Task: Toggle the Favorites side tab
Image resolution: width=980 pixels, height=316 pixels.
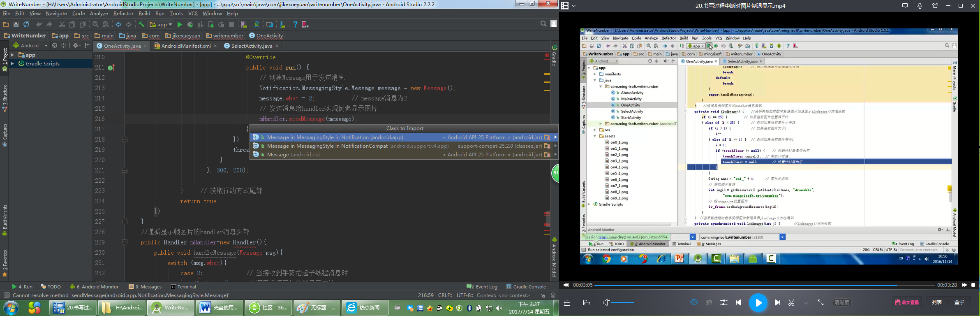Action: 5,263
